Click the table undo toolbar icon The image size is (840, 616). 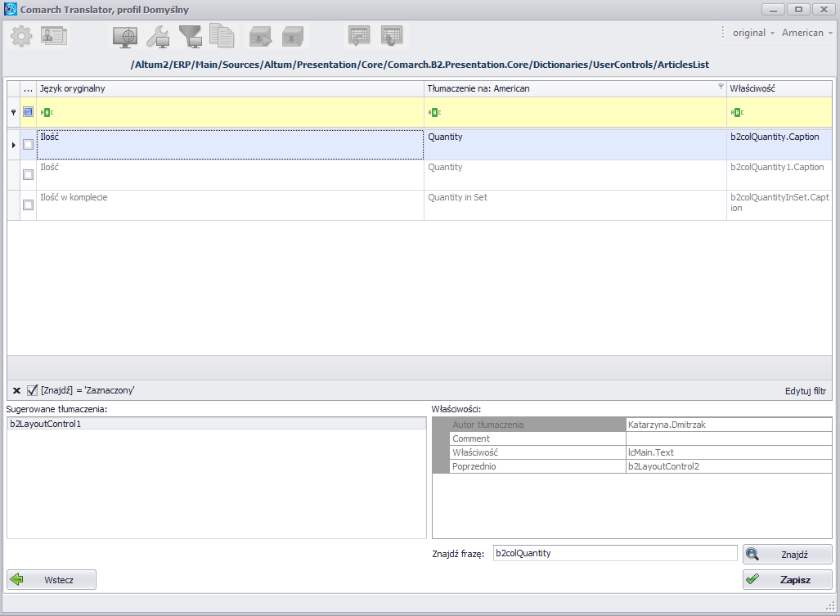(359, 36)
